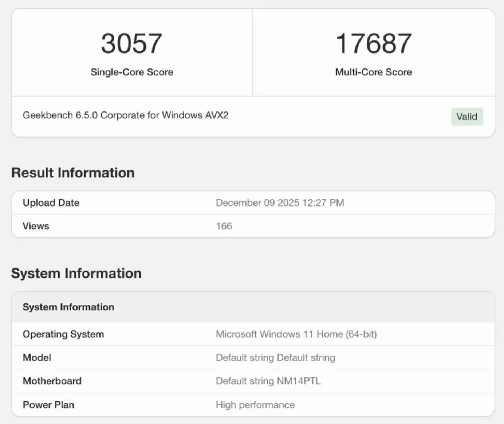Click the AVX2 label in version line
Image resolution: width=504 pixels, height=424 pixels.
pyautogui.click(x=216, y=115)
